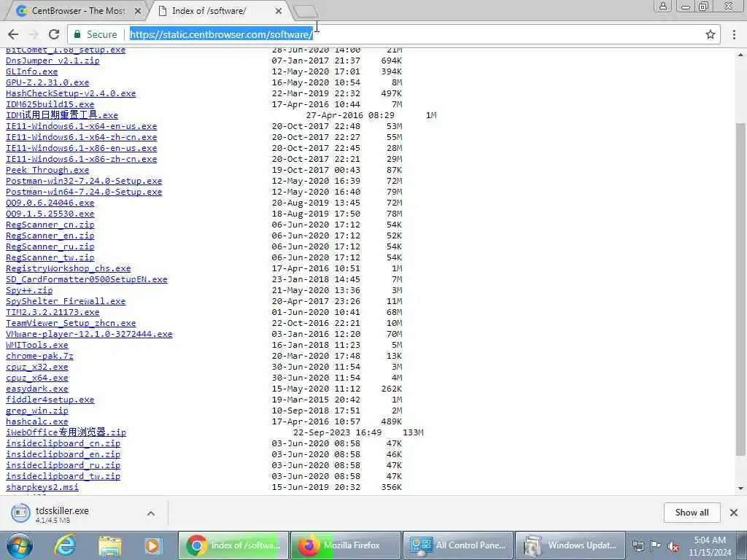Download WMITools.exe
The width and height of the screenshot is (747, 560).
(x=36, y=345)
